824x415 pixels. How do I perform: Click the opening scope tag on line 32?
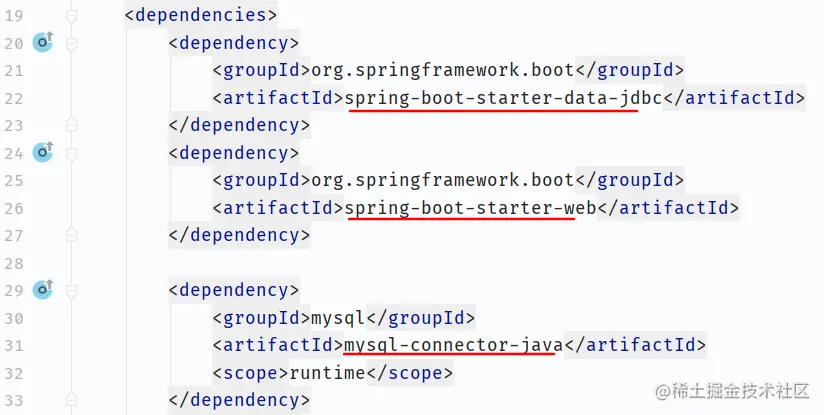[x=251, y=373]
